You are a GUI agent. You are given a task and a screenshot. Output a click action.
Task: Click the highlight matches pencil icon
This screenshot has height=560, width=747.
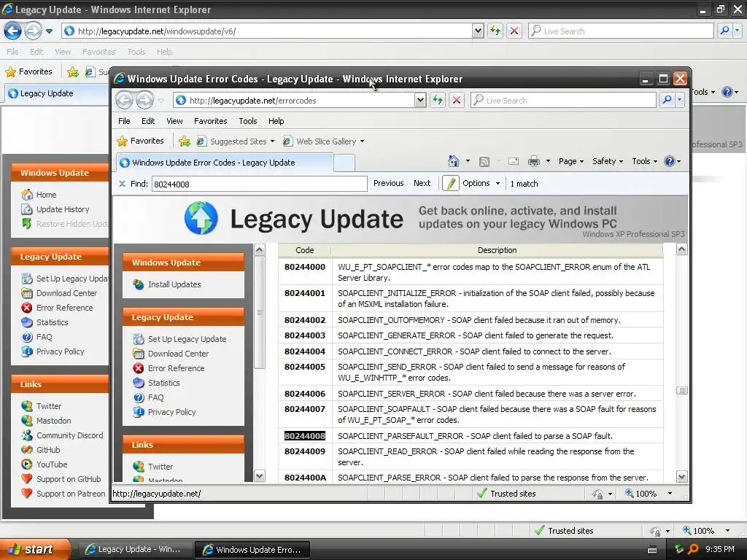tap(451, 183)
